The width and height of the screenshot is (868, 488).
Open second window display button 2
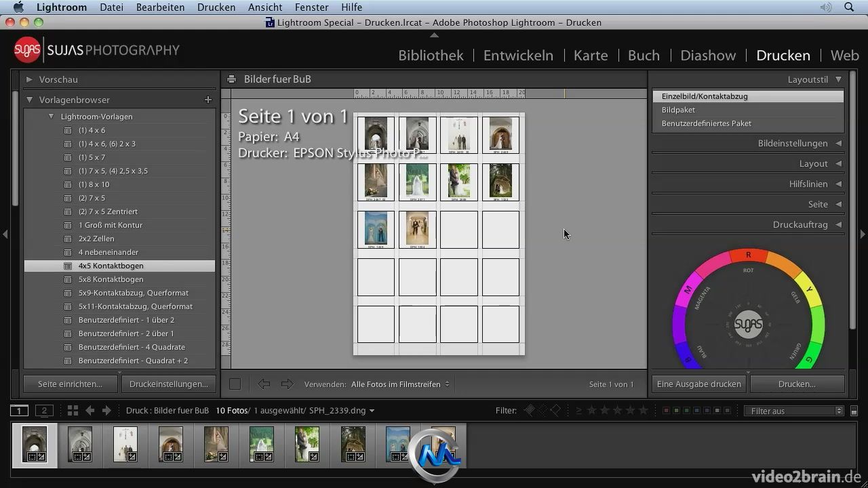tap(44, 411)
